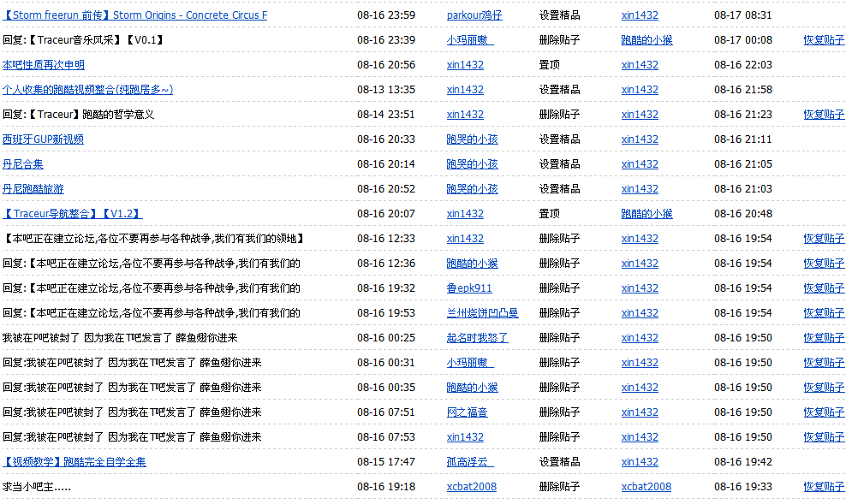This screenshot has height=504, width=852.
Task: Open operator xin1432 on the Storm Origins row
Action: point(640,15)
